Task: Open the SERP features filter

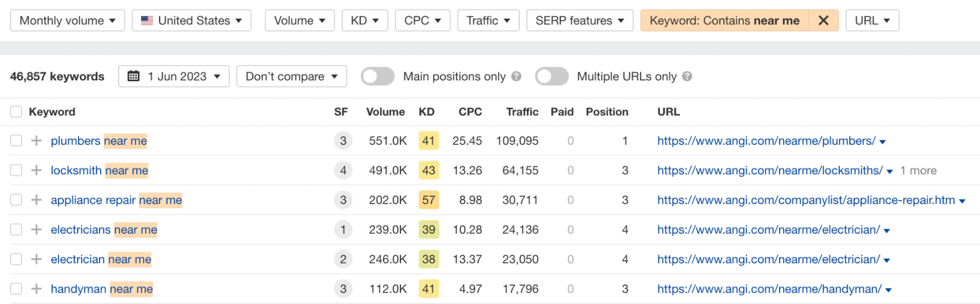Action: [x=579, y=21]
